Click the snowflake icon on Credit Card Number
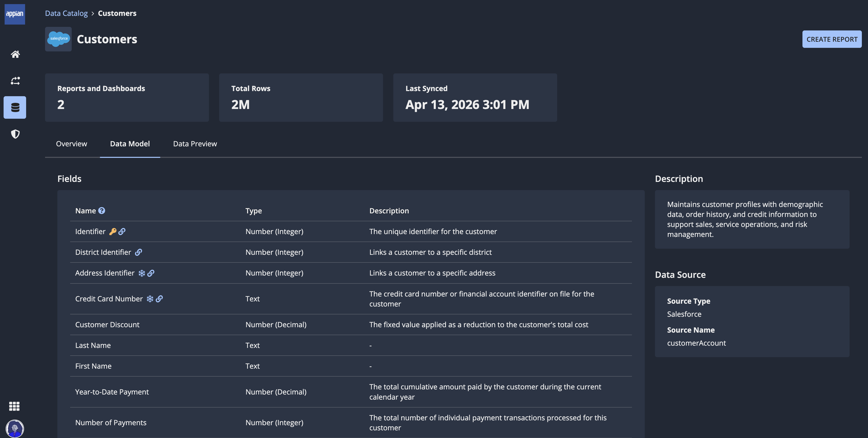Image resolution: width=868 pixels, height=438 pixels. click(x=150, y=299)
